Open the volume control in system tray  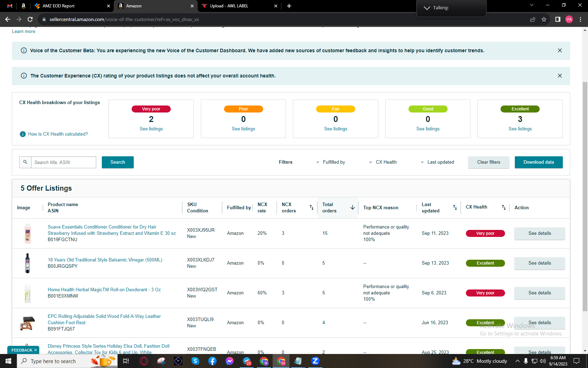pyautogui.click(x=543, y=361)
